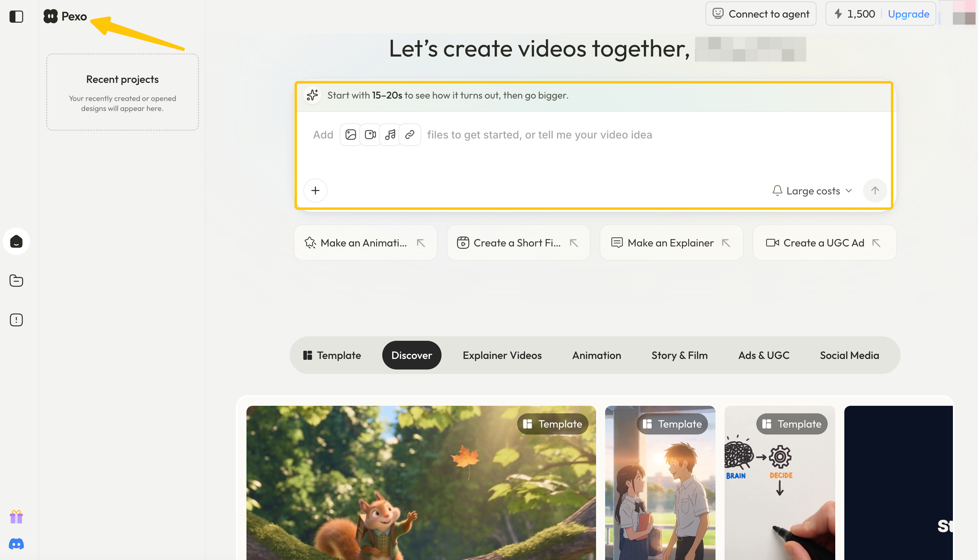Image resolution: width=978 pixels, height=560 pixels.
Task: Switch to Story & Film tab
Action: point(679,355)
